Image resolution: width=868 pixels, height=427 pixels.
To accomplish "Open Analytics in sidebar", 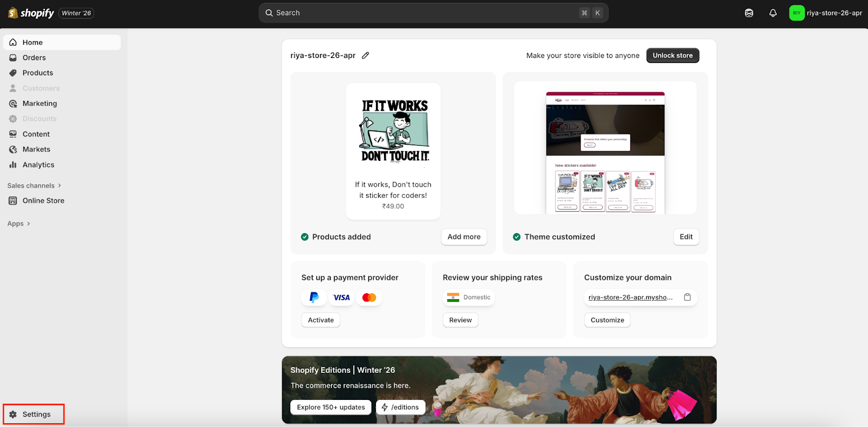I will (62, 165).
